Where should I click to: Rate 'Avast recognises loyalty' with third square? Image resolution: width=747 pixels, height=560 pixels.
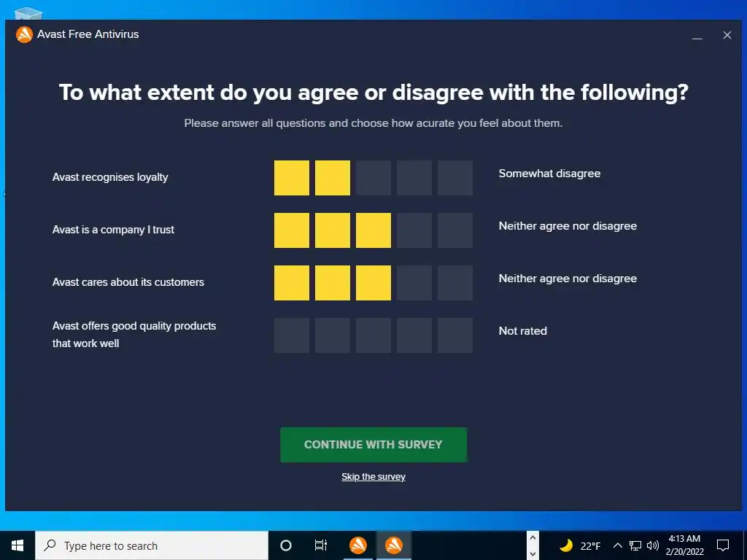[373, 178]
